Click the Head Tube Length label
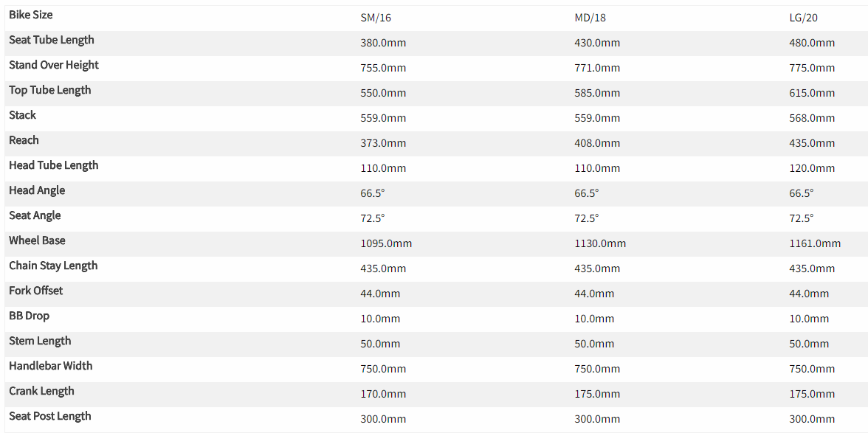Viewport: 868px width, 433px height. point(54,165)
